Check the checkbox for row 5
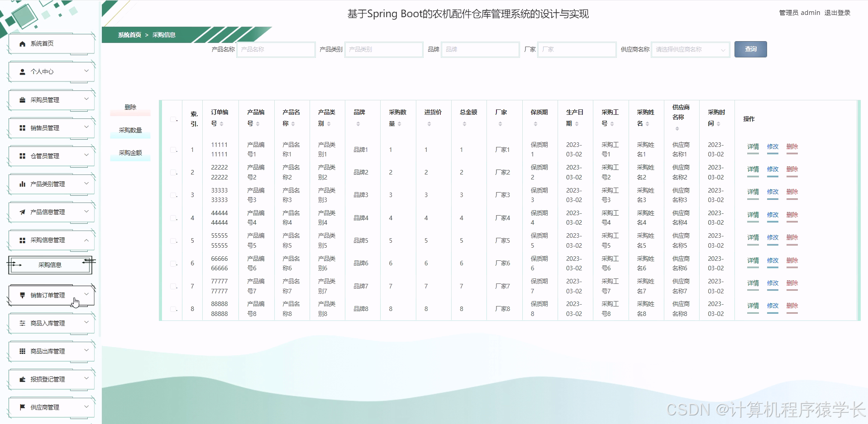 (172, 240)
